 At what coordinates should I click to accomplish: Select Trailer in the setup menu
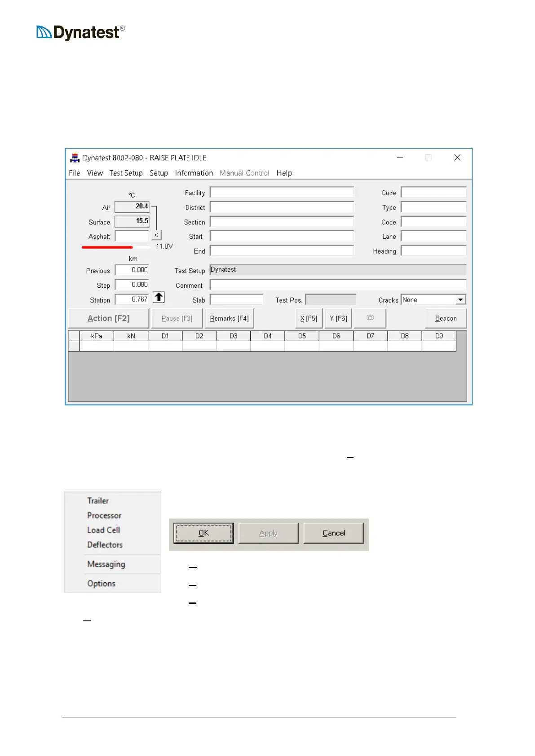98,501
